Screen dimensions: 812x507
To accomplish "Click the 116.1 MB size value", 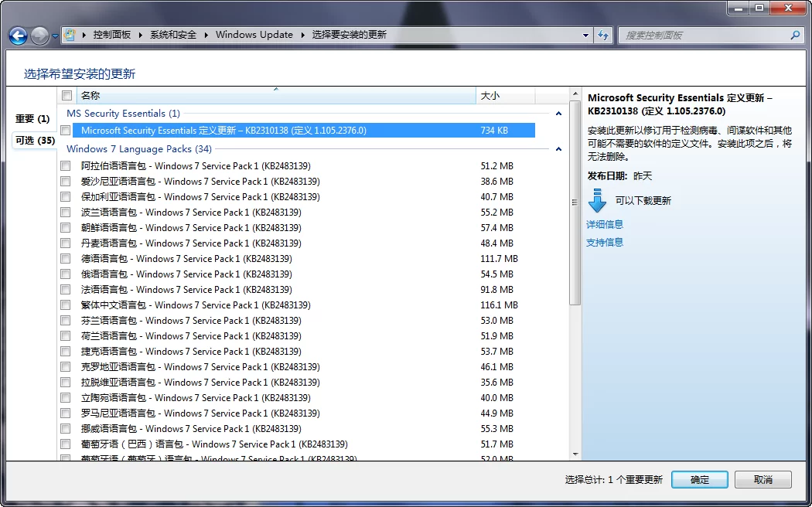I will [x=500, y=305].
